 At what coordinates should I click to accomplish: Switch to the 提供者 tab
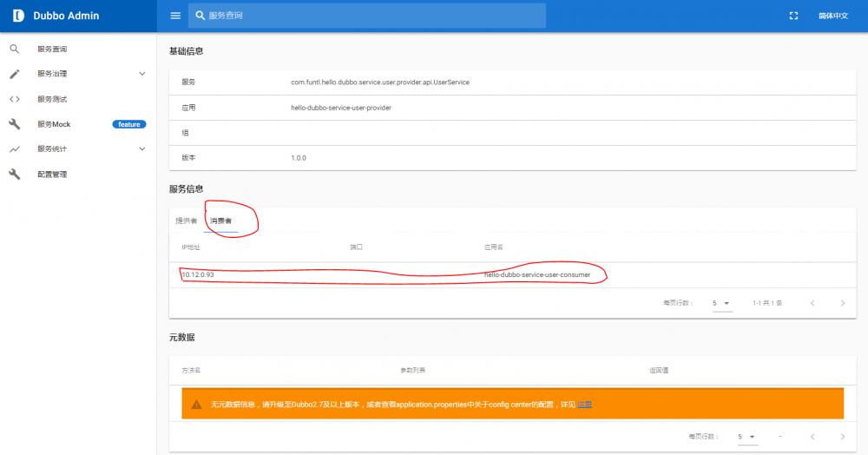(x=186, y=221)
